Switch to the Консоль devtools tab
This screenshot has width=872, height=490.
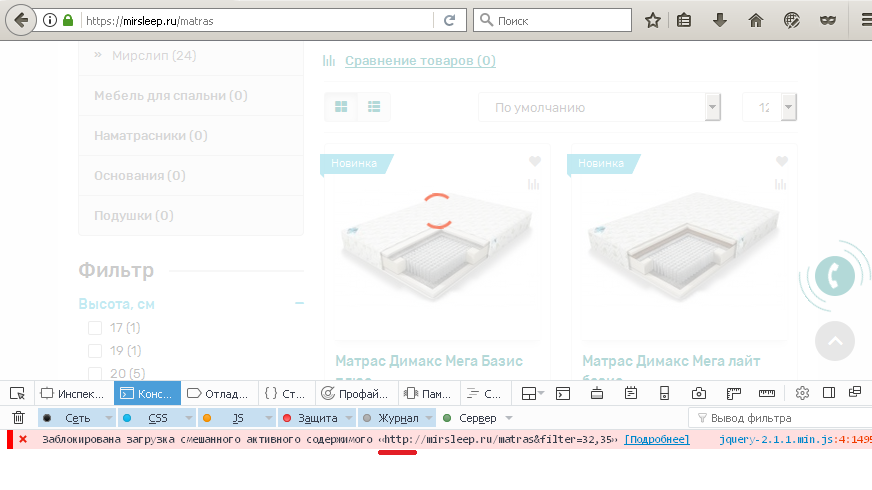(147, 394)
